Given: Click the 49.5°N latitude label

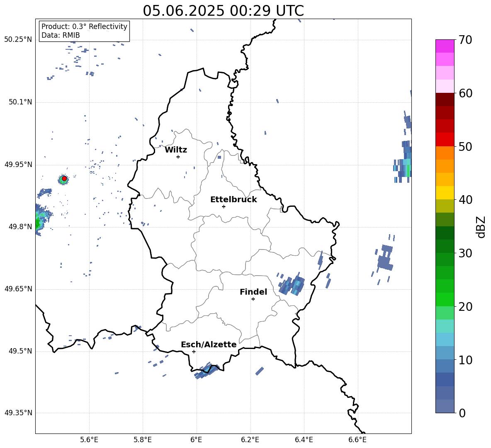Looking at the screenshot, I should [x=20, y=351].
